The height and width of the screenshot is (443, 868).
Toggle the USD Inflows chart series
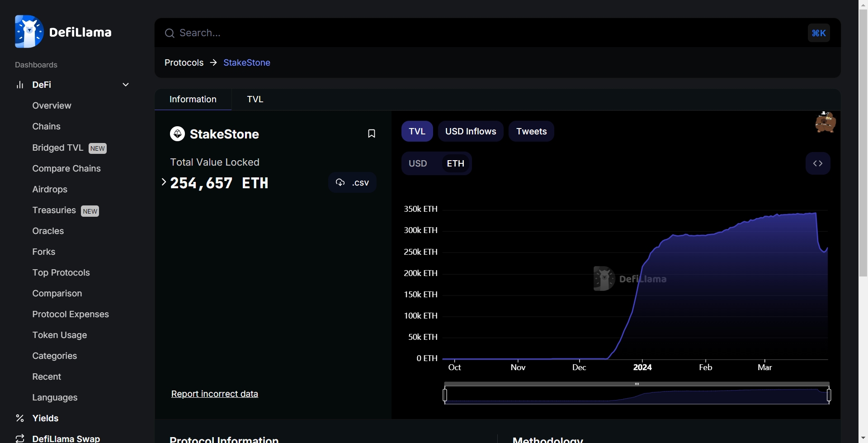click(470, 131)
